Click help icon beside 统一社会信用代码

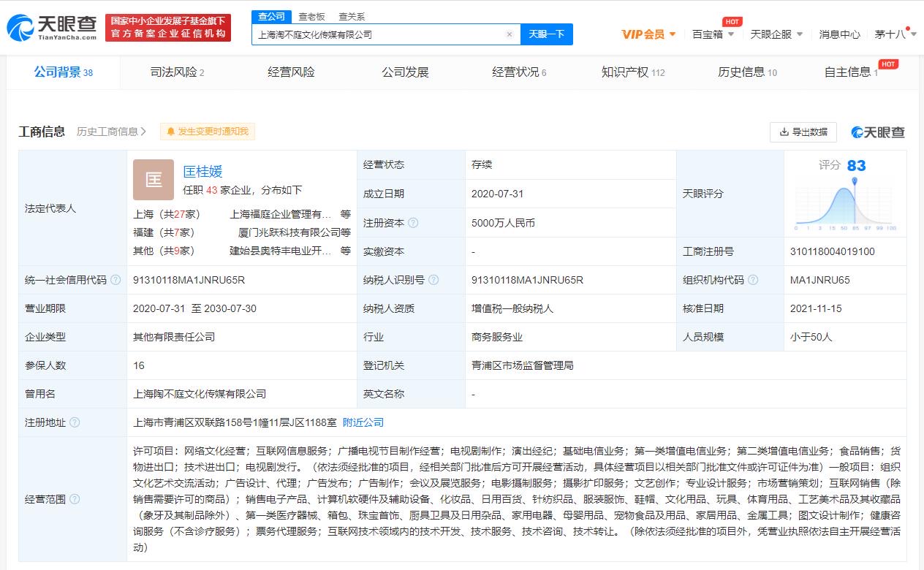pyautogui.click(x=115, y=280)
